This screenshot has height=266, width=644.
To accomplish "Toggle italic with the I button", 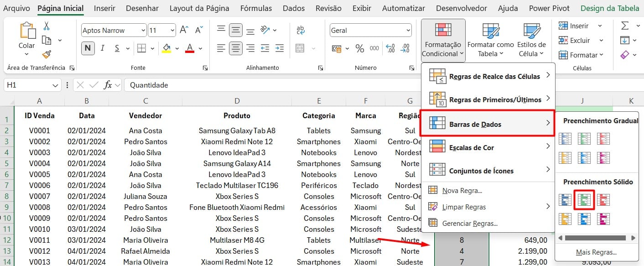I will (x=103, y=48).
